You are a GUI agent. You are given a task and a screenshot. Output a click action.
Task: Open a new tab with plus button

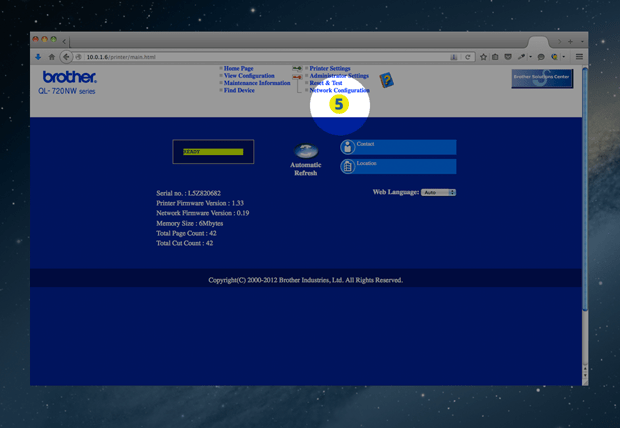point(570,42)
